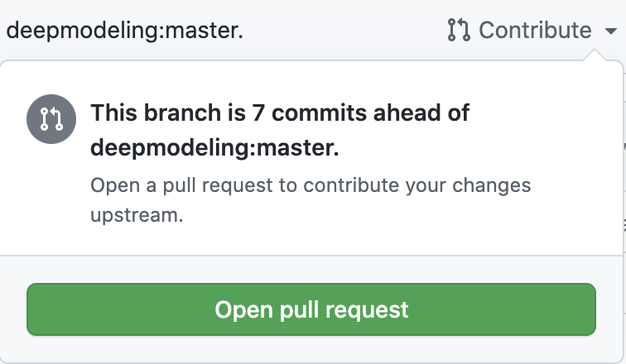Viewport: 626px width, 364px height.
Task: Click the popup's upward pointer notch
Action: (596, 56)
